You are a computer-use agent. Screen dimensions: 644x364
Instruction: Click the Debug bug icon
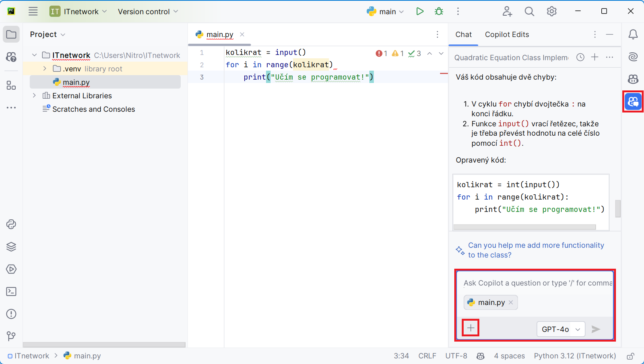coord(439,11)
